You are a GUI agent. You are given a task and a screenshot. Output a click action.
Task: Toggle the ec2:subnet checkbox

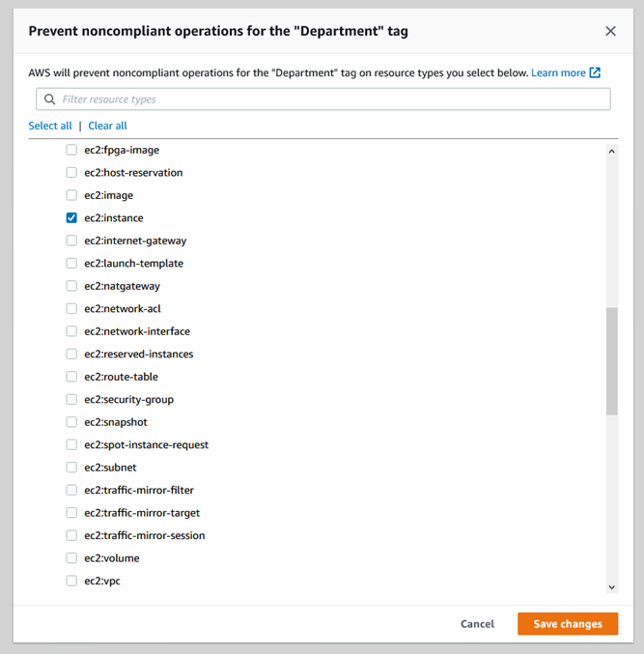pyautogui.click(x=71, y=468)
